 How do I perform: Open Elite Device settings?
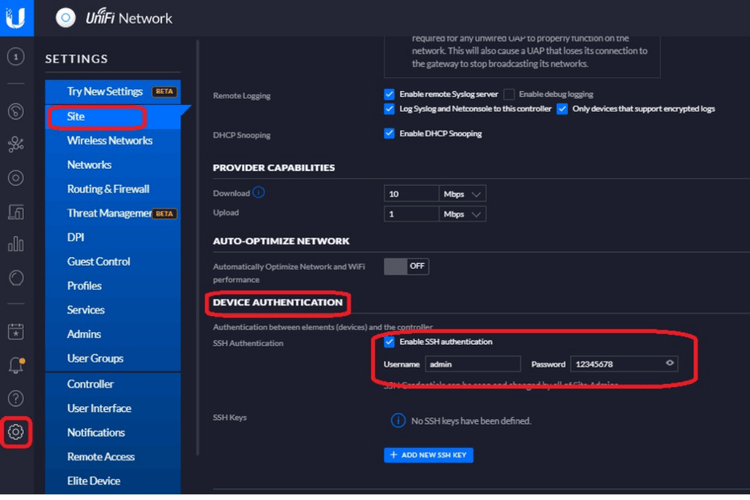[x=113, y=481]
